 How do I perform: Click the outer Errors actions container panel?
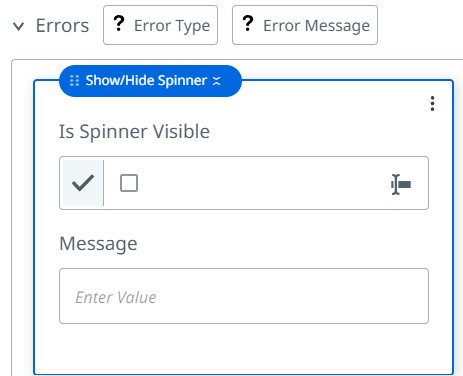pyautogui.click(x=22, y=217)
